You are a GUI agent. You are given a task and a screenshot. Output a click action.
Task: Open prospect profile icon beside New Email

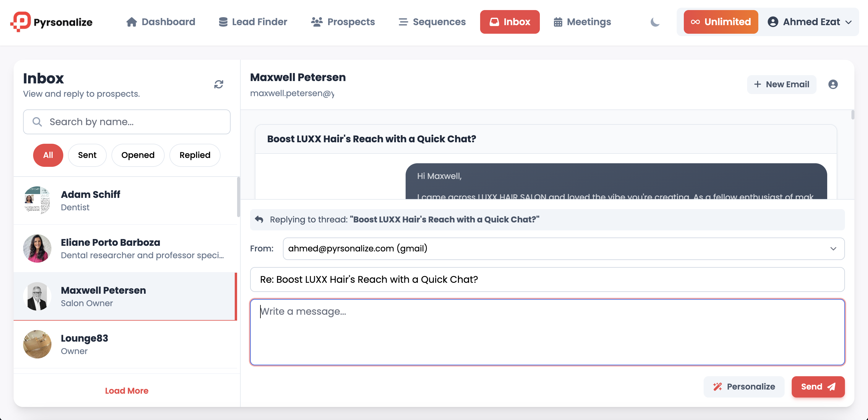tap(833, 84)
